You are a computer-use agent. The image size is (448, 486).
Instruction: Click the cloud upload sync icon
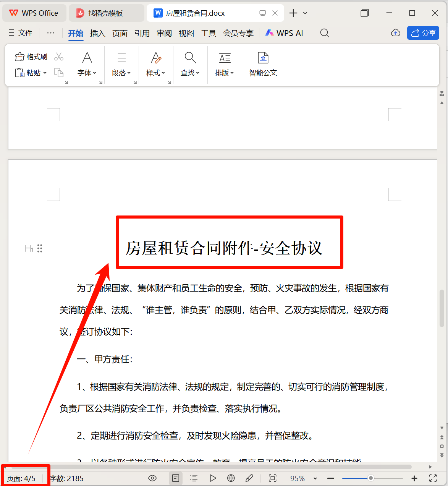(x=396, y=33)
